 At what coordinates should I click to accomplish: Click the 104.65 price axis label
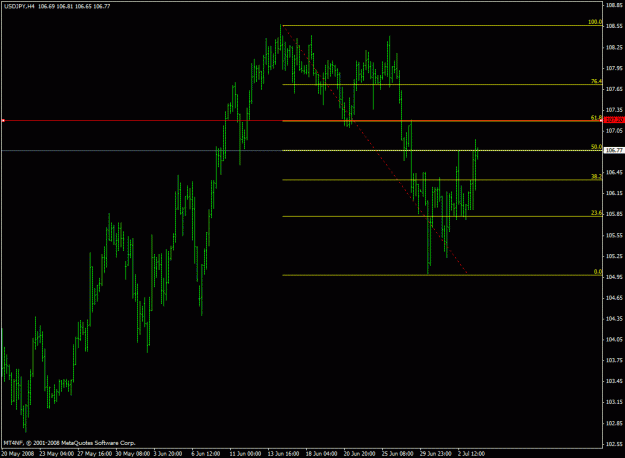point(614,298)
